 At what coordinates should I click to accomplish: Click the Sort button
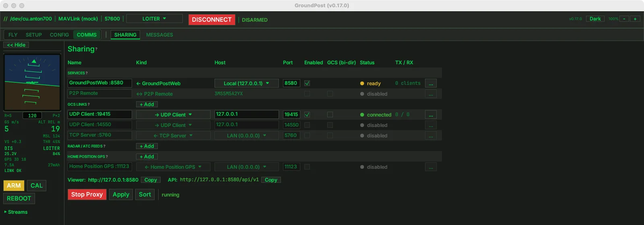coord(145,194)
